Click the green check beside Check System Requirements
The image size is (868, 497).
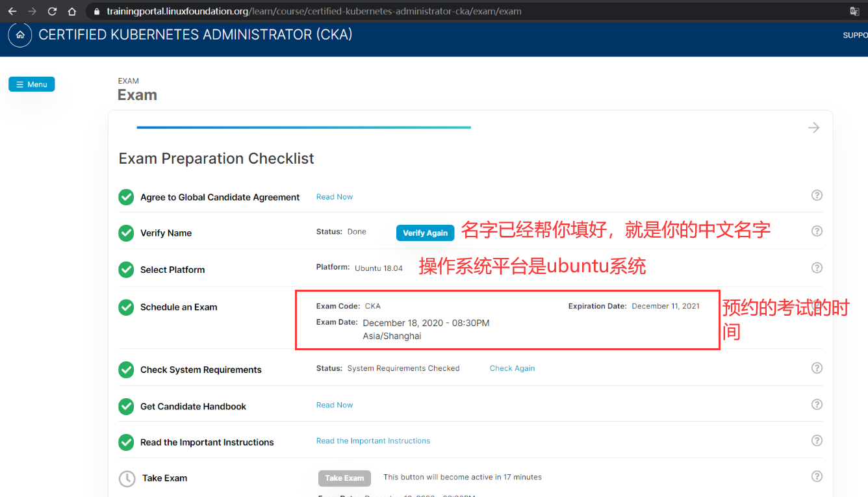point(126,370)
